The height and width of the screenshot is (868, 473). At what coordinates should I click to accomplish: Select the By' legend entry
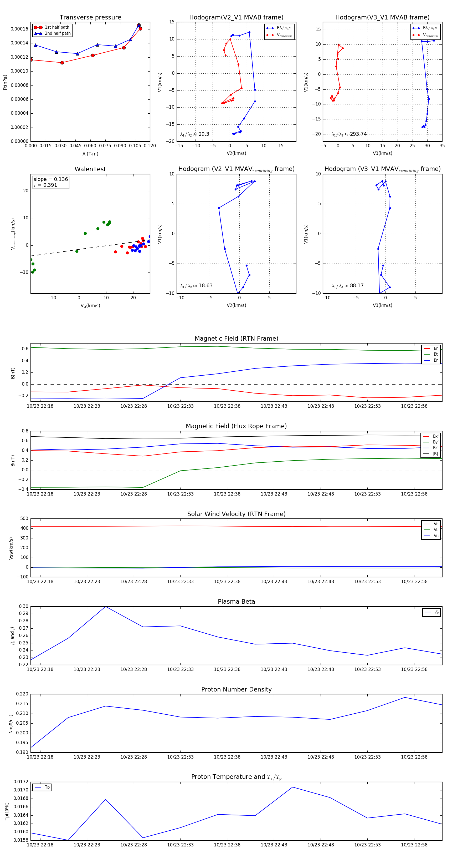(431, 442)
